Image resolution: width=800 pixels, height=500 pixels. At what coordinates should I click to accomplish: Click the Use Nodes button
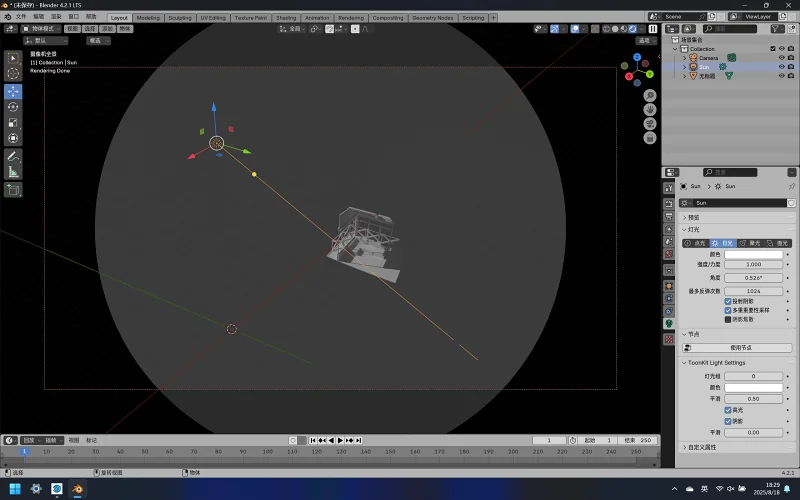737,348
